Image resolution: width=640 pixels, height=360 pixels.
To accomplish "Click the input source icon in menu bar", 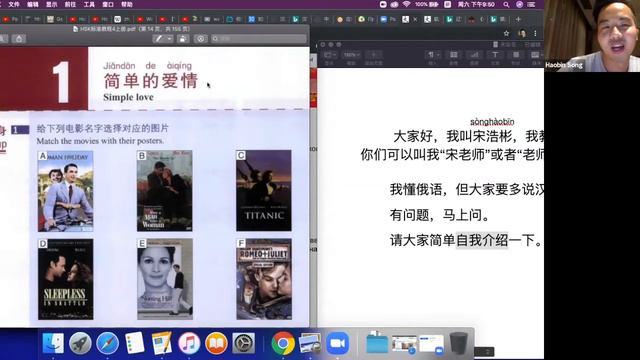I will pyautogui.click(x=448, y=4).
